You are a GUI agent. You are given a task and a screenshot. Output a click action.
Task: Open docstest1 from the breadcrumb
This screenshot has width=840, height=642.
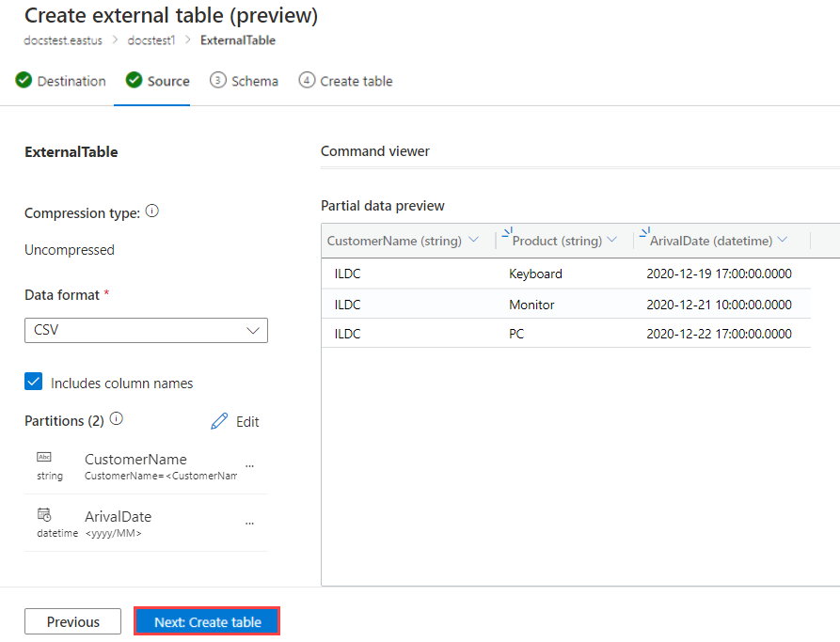pyautogui.click(x=151, y=40)
